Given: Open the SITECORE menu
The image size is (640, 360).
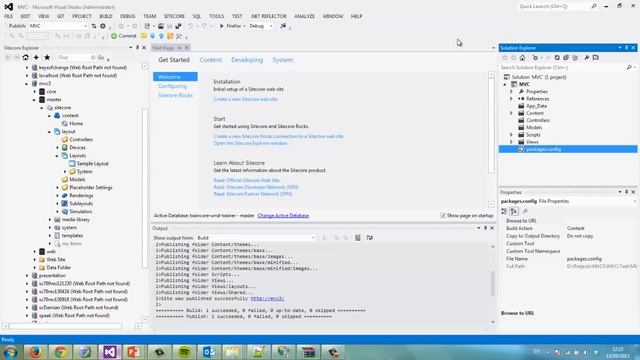Looking at the screenshot, I should pos(174,16).
